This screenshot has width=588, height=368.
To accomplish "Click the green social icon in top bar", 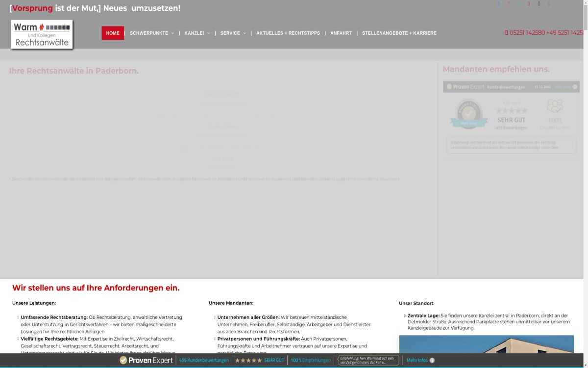I will point(519,4).
